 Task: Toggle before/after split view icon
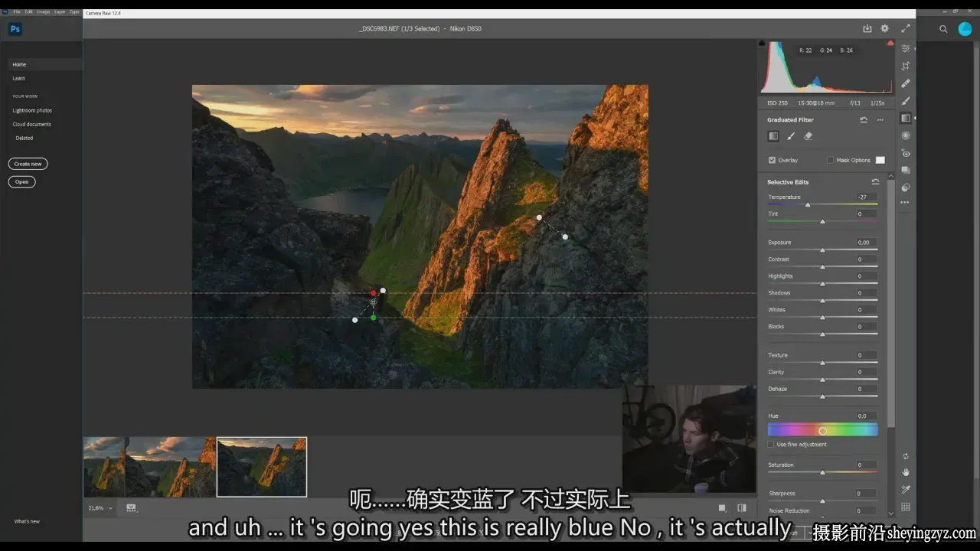741,507
